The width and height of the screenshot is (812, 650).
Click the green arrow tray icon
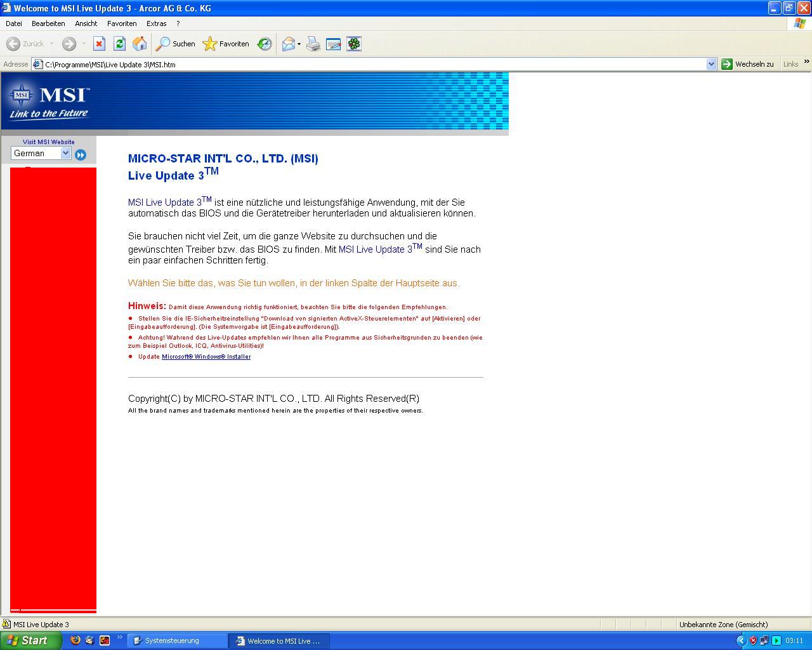[x=776, y=640]
